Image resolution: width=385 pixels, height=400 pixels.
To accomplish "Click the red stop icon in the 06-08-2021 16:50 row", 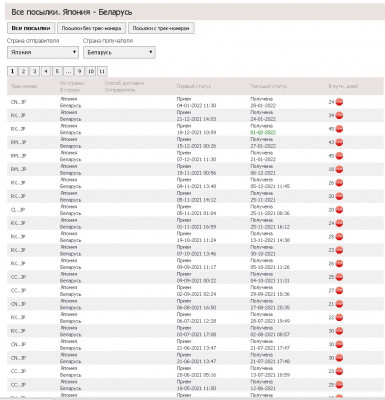I will (339, 304).
